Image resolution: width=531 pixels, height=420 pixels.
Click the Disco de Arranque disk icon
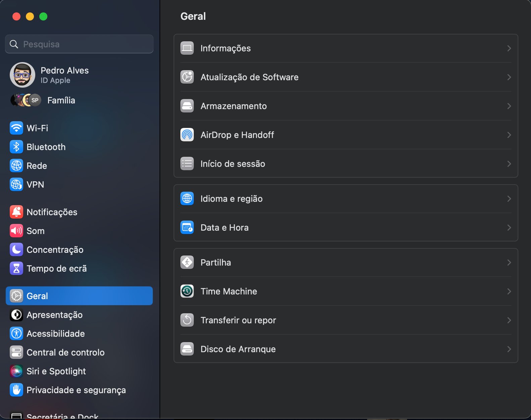tap(187, 349)
